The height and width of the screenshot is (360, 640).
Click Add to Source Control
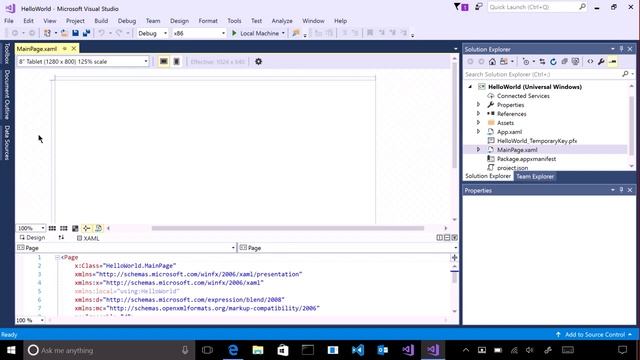click(594, 335)
